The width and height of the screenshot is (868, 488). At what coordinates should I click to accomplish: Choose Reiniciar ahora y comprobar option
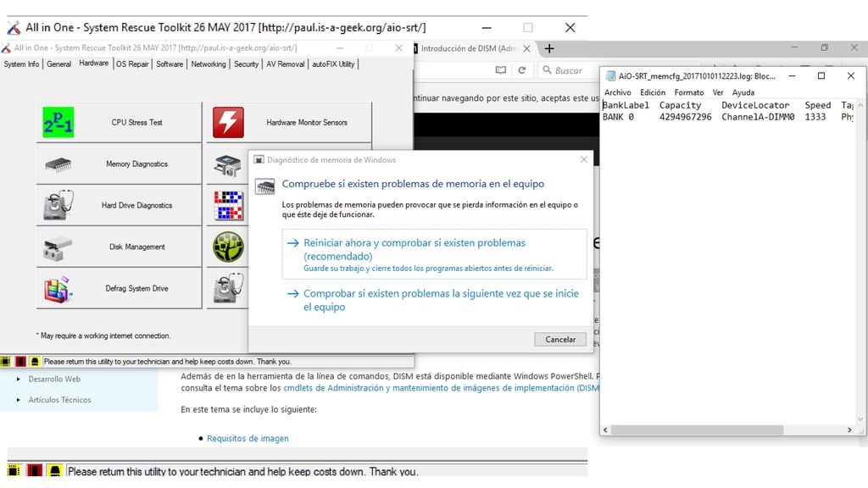435,254
